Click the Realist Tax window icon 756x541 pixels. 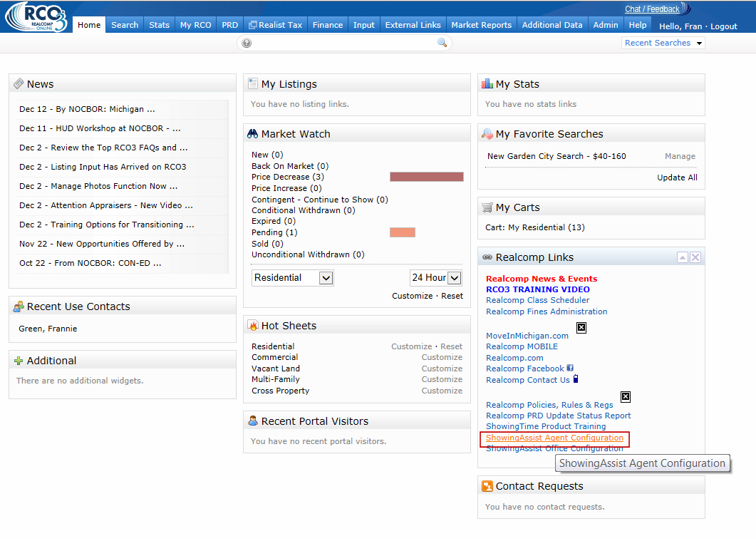tap(253, 25)
